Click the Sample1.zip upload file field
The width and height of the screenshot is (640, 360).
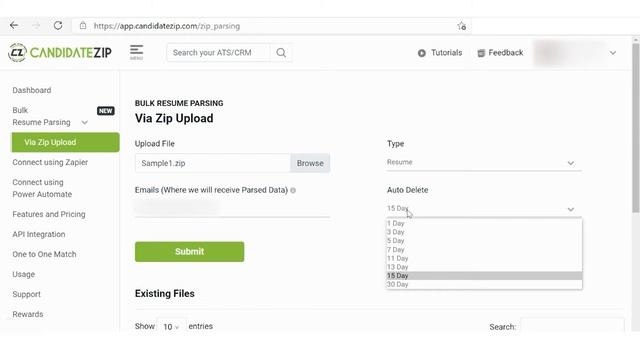213,163
